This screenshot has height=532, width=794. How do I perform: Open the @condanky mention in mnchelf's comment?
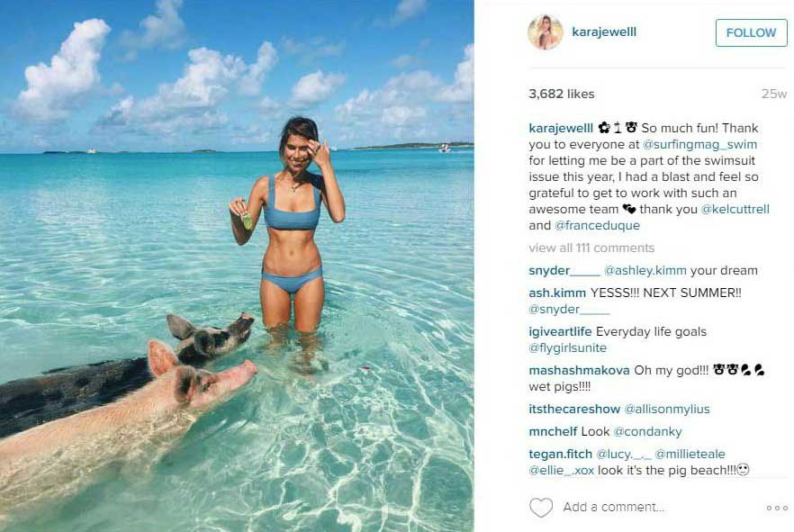click(647, 432)
